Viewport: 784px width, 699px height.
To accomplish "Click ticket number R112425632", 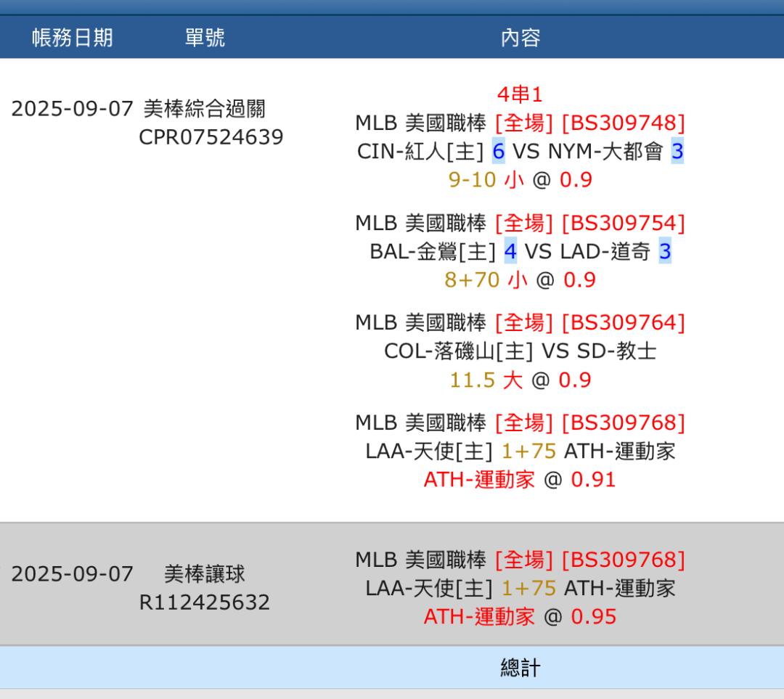I will 205,602.
